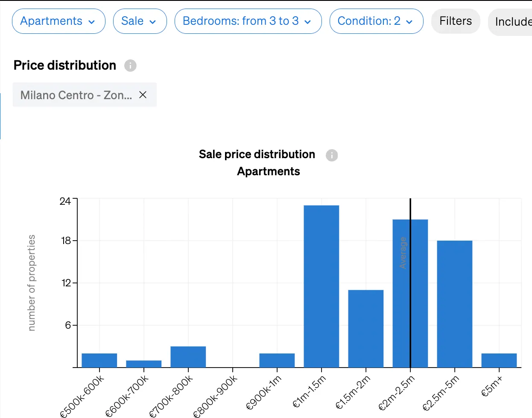Click the Price distribution heading
The image size is (532, 418).
(x=65, y=65)
